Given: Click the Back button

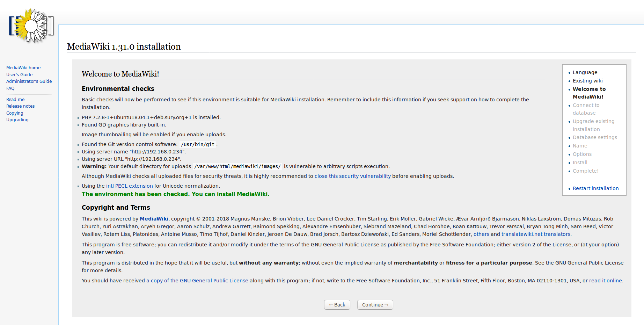Looking at the screenshot, I should tap(337, 305).
